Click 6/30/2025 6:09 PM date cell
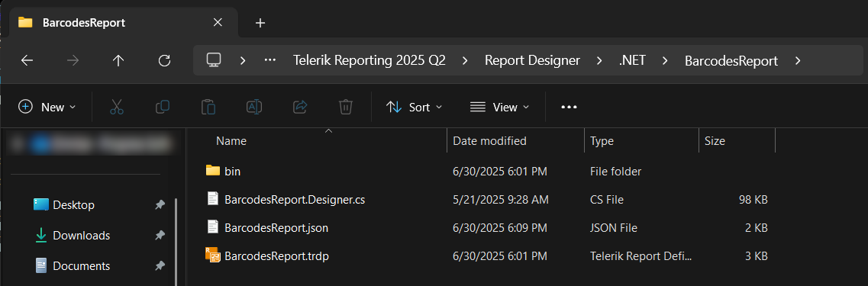Viewport: 868px width, 286px height. 500,228
